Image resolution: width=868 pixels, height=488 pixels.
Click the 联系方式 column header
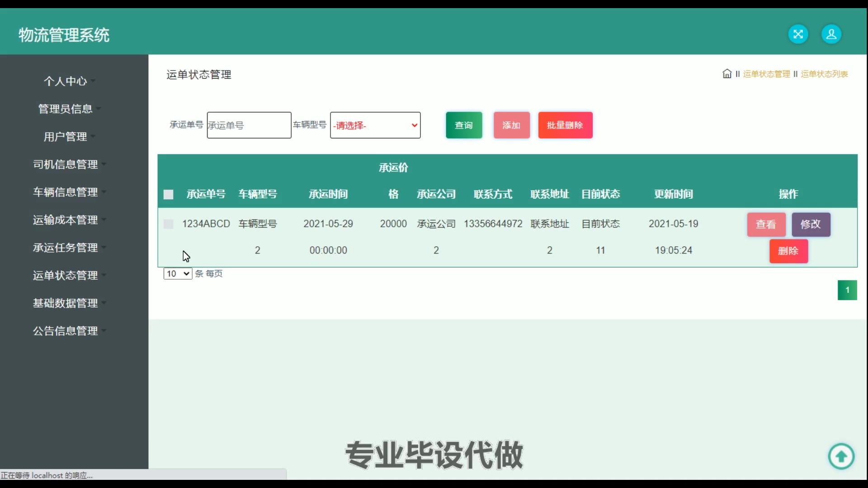(x=493, y=194)
